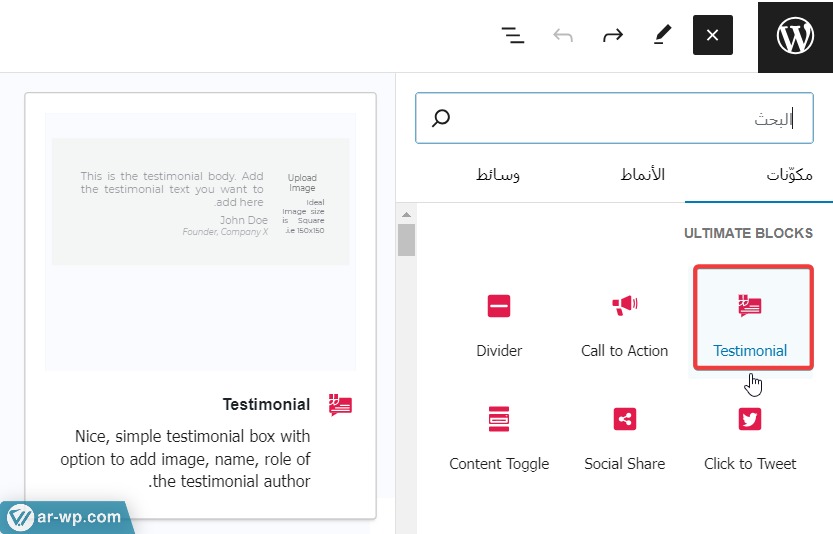Insert the Call to Action block
833x534 pixels.
(624, 318)
